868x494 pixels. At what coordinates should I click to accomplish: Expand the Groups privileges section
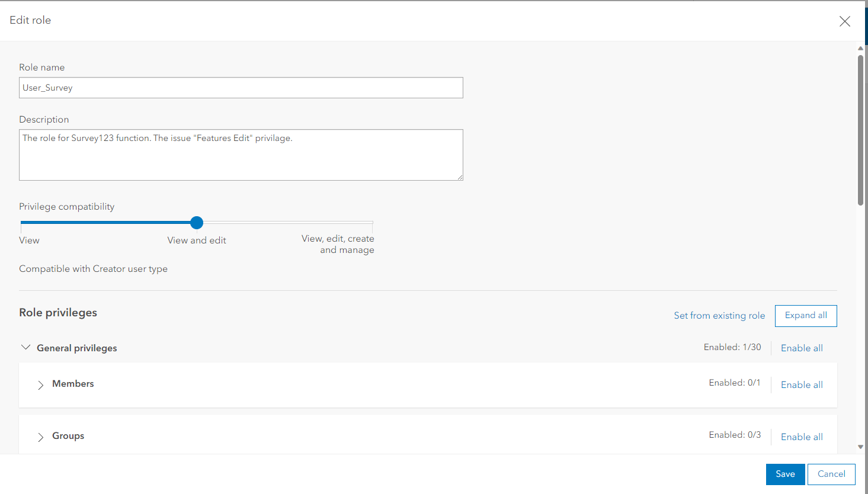[x=40, y=437]
